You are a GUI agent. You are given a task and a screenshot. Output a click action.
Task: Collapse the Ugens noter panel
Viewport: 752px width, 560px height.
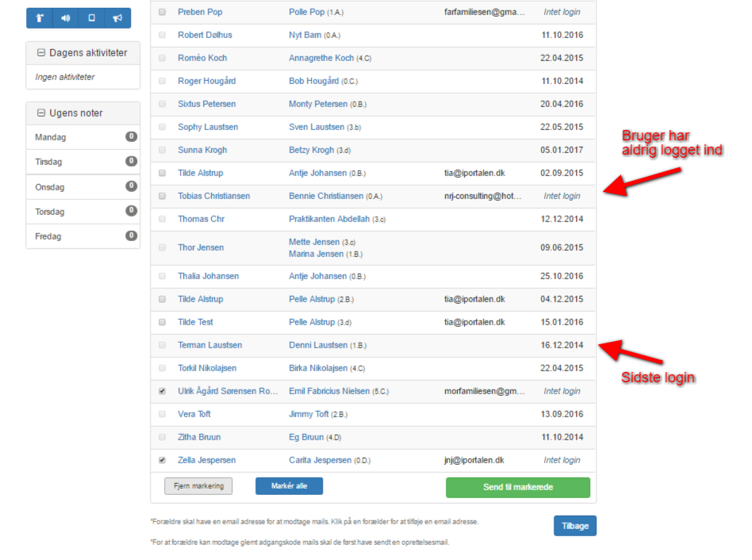click(41, 113)
